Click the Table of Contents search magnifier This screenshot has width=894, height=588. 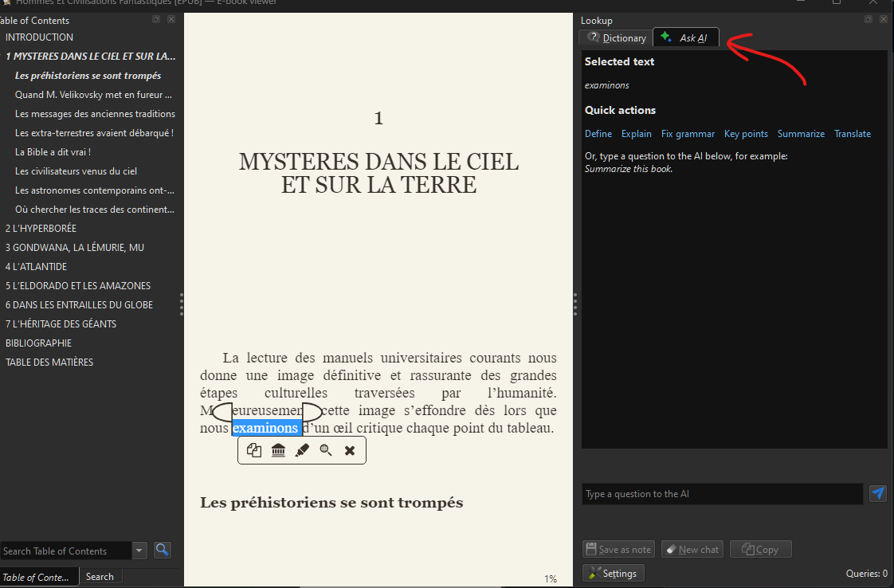163,550
